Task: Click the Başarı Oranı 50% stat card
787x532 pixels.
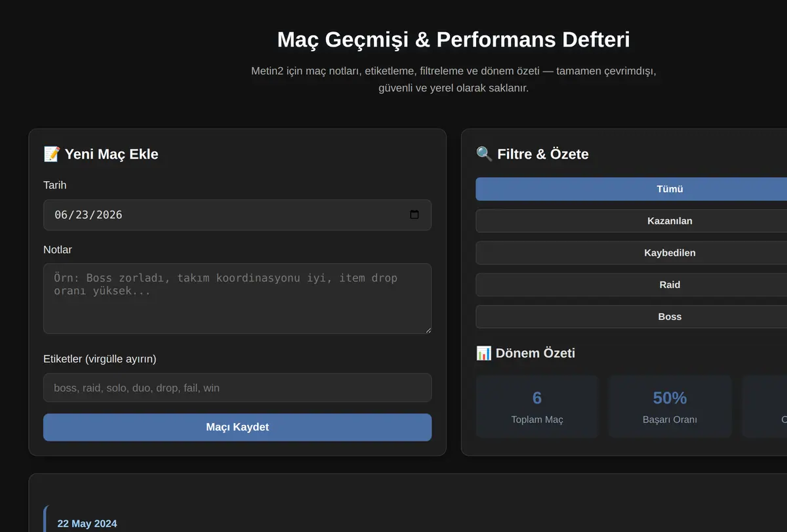Action: [x=670, y=407]
